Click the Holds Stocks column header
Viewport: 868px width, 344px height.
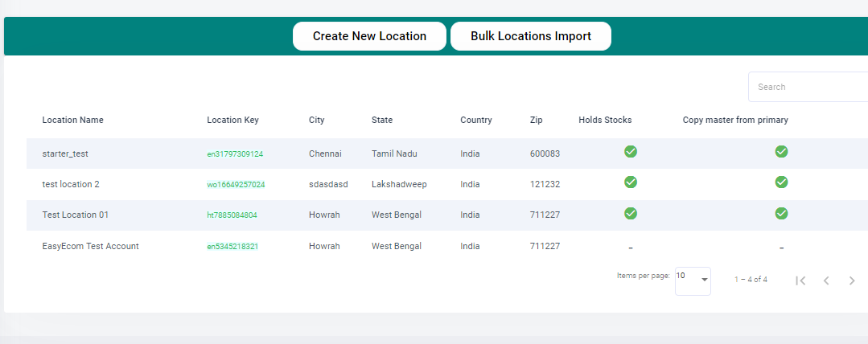pos(605,120)
